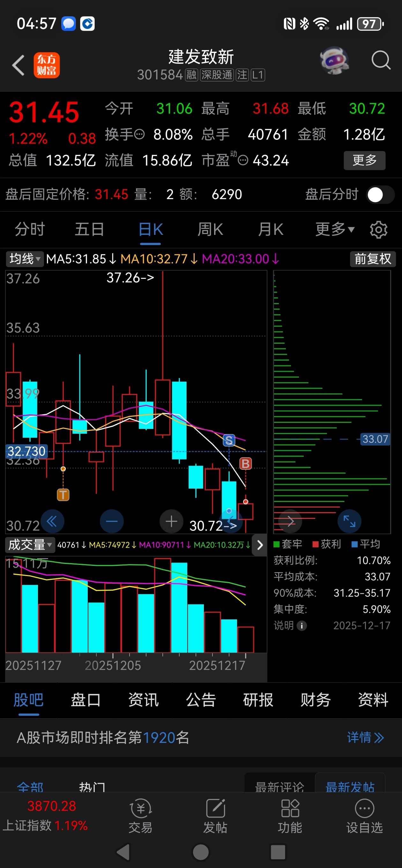Screen dimensions: 402x868
Task: Tap the robot assistant avatar
Action: coord(334,61)
